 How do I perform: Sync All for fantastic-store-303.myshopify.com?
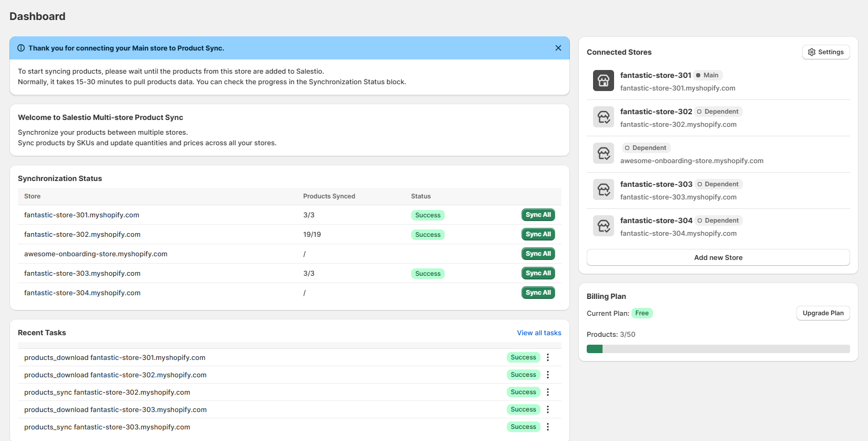coord(538,273)
